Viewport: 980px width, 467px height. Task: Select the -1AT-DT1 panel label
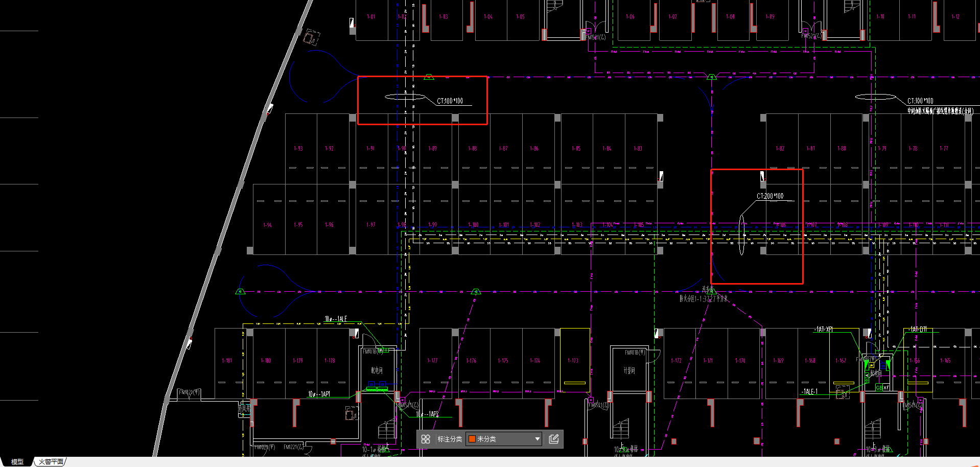pos(918,330)
